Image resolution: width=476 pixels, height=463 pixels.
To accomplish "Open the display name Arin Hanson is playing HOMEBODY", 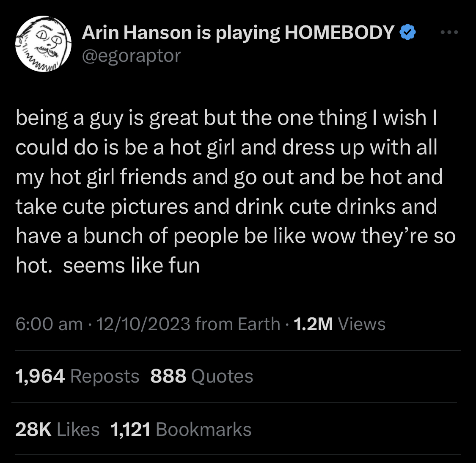I will tap(238, 33).
